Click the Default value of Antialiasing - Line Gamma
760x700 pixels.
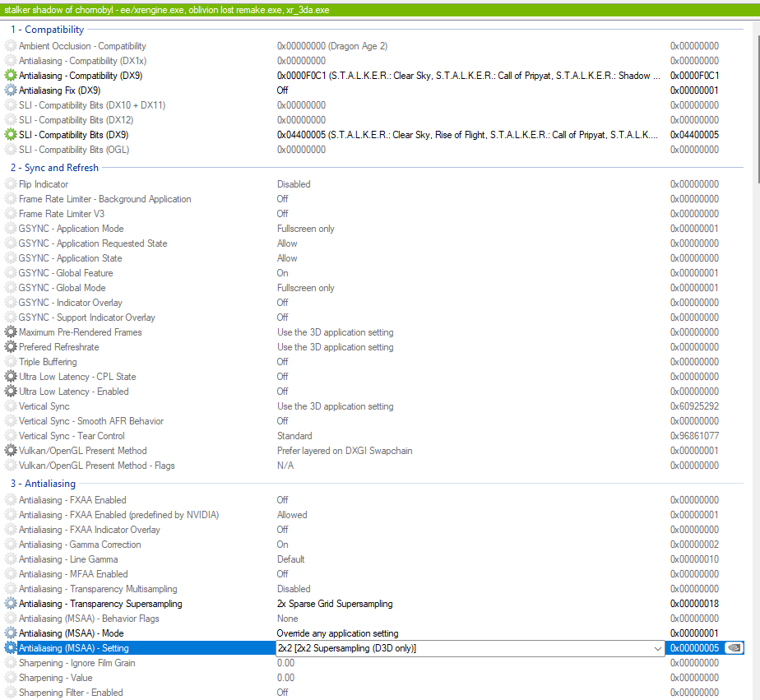(291, 559)
